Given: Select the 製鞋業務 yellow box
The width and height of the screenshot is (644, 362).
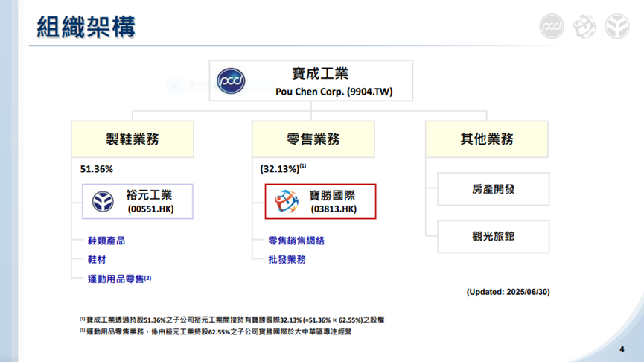Looking at the screenshot, I should click(x=133, y=139).
